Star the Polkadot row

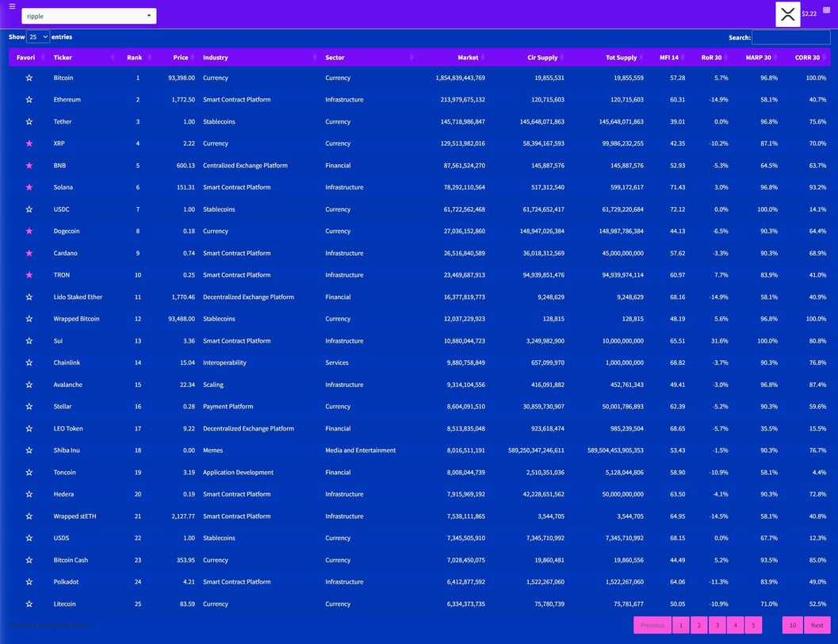click(29, 582)
